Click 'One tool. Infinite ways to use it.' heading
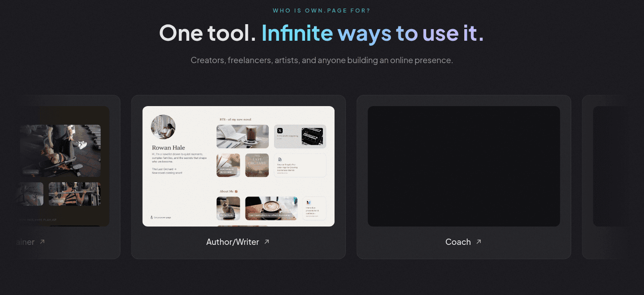Viewport: 644px width, 295px height. pyautogui.click(x=322, y=33)
